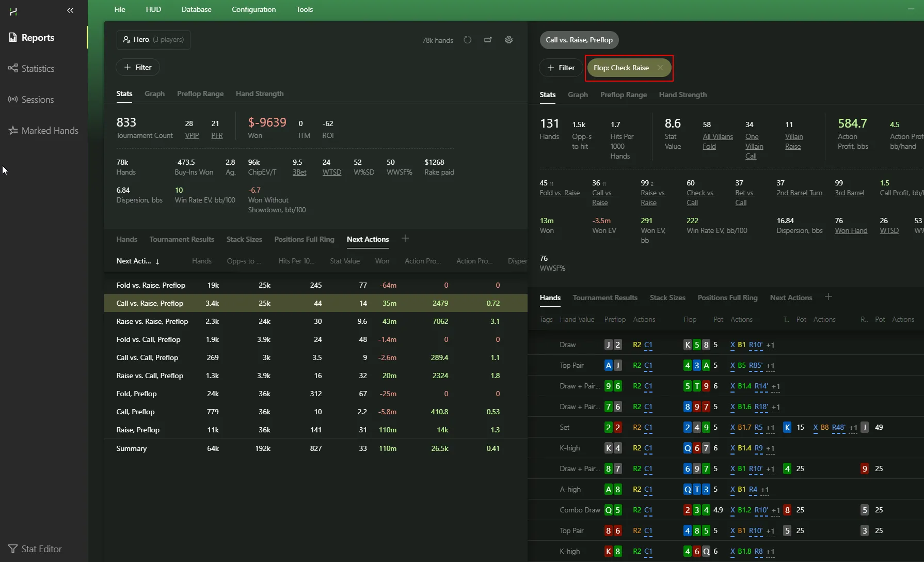Open the Hero player selector
Viewport: 924px width, 562px height.
point(153,40)
